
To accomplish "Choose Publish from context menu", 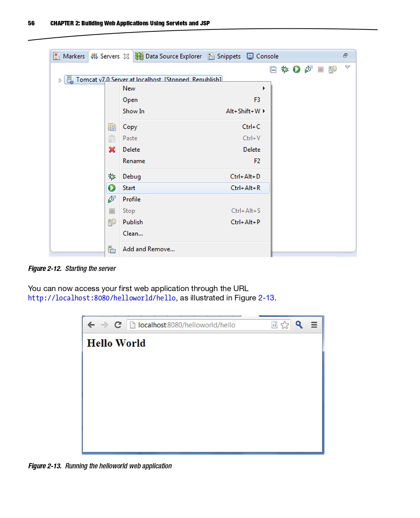I will [x=188, y=222].
